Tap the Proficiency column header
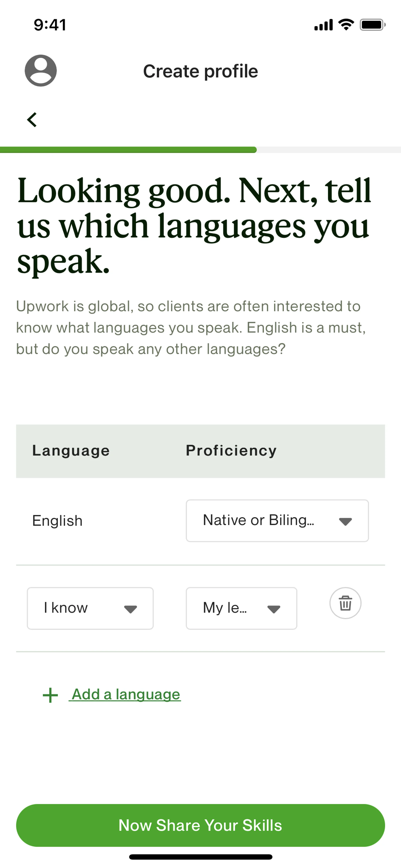 click(231, 451)
